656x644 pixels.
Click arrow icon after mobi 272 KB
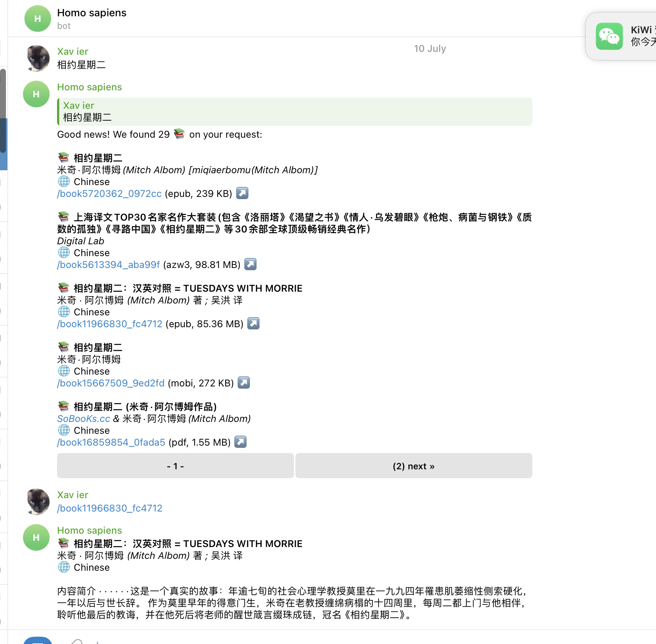(244, 383)
